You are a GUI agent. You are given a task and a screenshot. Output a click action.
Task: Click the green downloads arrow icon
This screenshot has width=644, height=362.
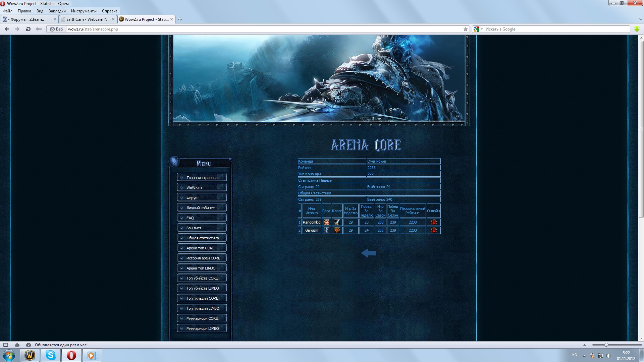pos(637,29)
